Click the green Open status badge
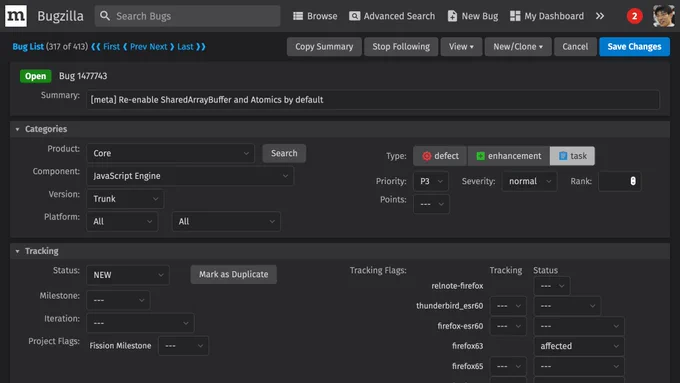This screenshot has width=680, height=383. [36, 76]
